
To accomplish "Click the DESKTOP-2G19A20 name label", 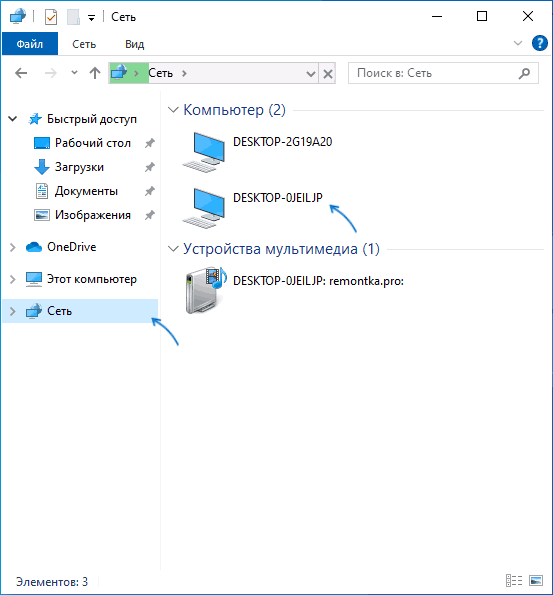I will pyautogui.click(x=282, y=142).
